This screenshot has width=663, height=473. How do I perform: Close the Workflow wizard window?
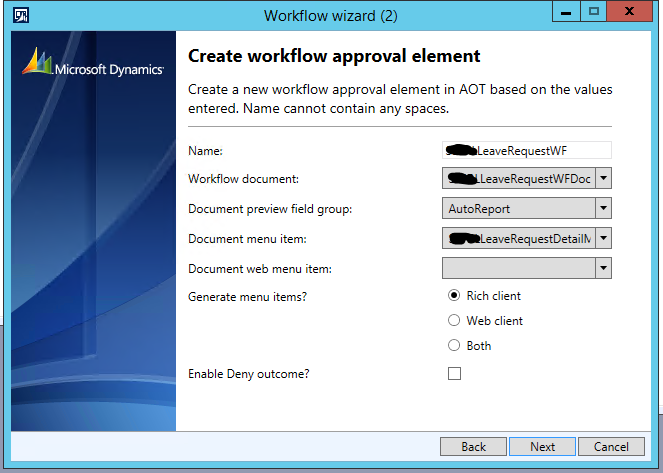(630, 11)
